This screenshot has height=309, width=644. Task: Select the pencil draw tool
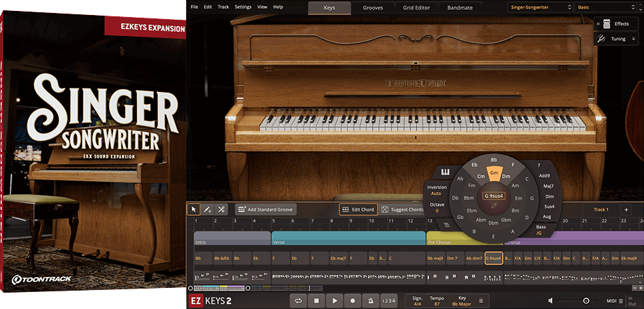click(207, 209)
